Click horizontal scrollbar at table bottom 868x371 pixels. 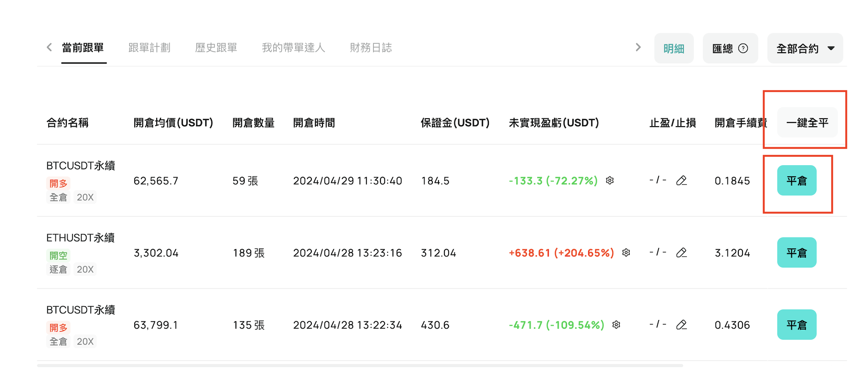[360, 366]
